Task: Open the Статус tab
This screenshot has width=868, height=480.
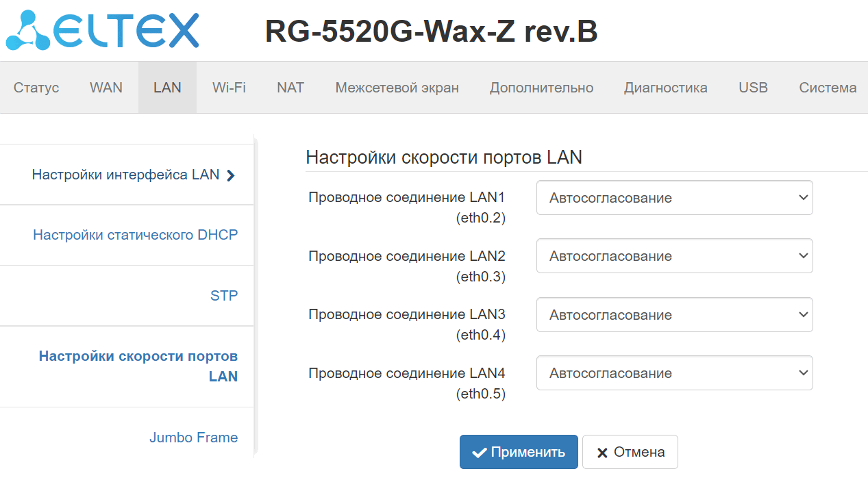Action: point(36,88)
